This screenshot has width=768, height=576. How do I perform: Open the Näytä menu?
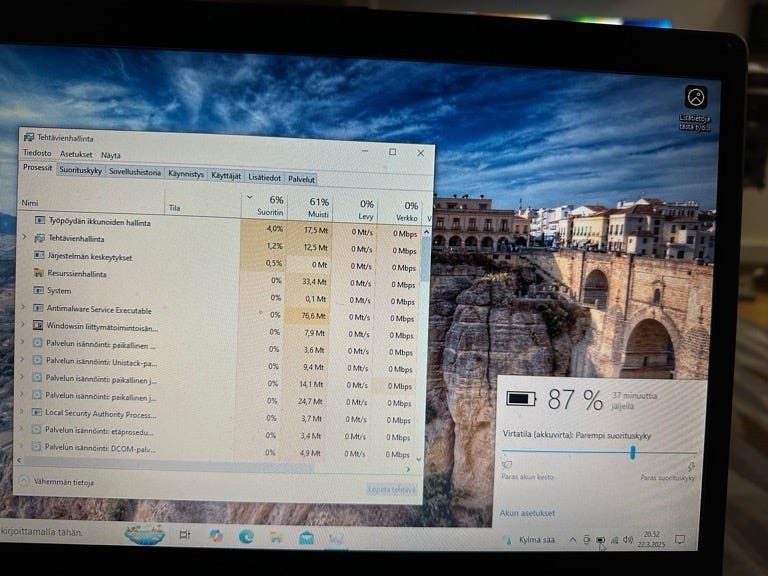[111, 155]
